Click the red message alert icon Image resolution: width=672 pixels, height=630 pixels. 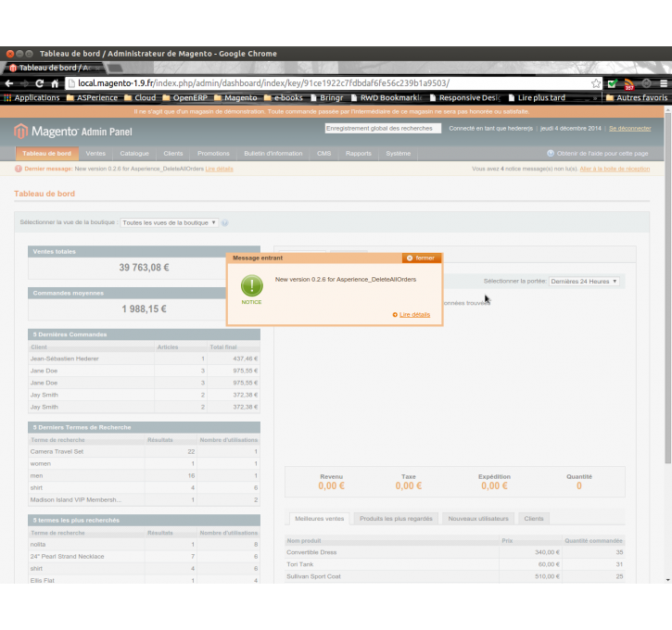pyautogui.click(x=18, y=169)
